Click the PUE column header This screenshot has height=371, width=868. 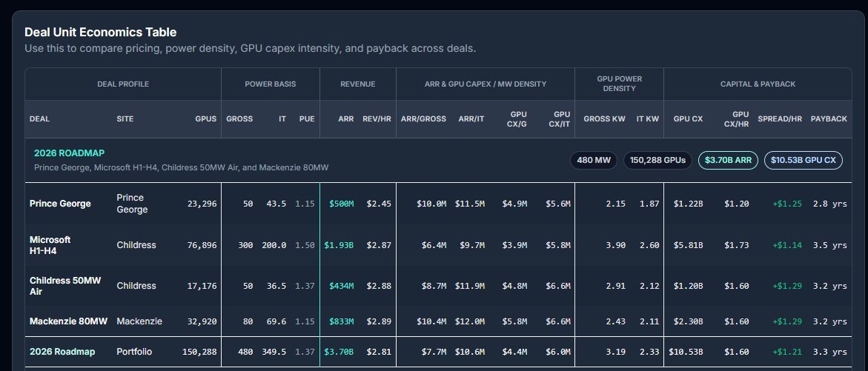pos(307,119)
